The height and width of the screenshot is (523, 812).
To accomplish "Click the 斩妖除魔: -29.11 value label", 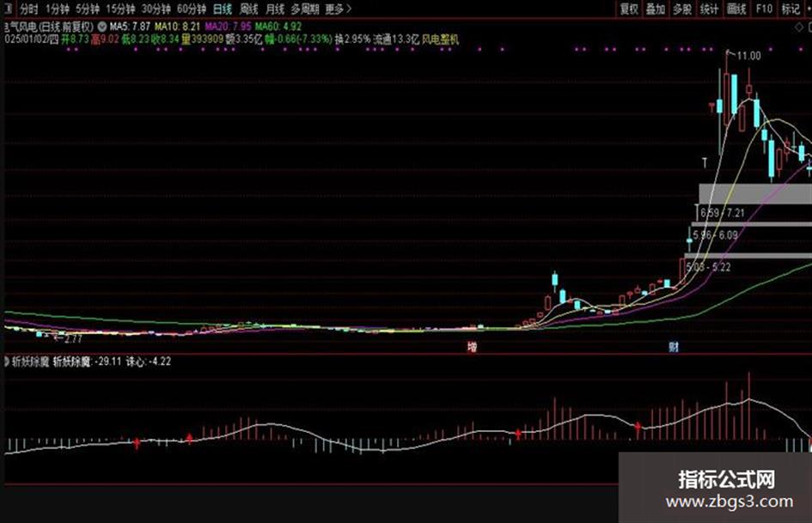I will [x=87, y=362].
